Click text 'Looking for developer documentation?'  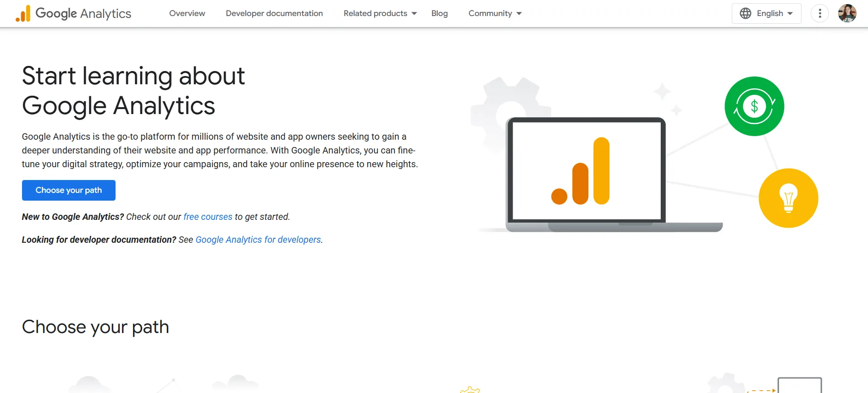(99, 240)
